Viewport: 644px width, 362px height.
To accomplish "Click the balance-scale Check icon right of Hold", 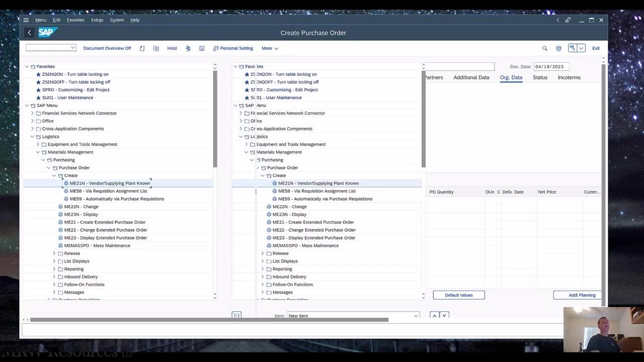I will click(x=188, y=48).
